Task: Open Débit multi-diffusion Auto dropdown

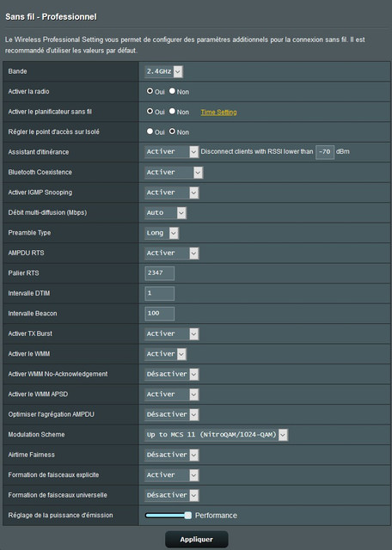Action: click(165, 212)
